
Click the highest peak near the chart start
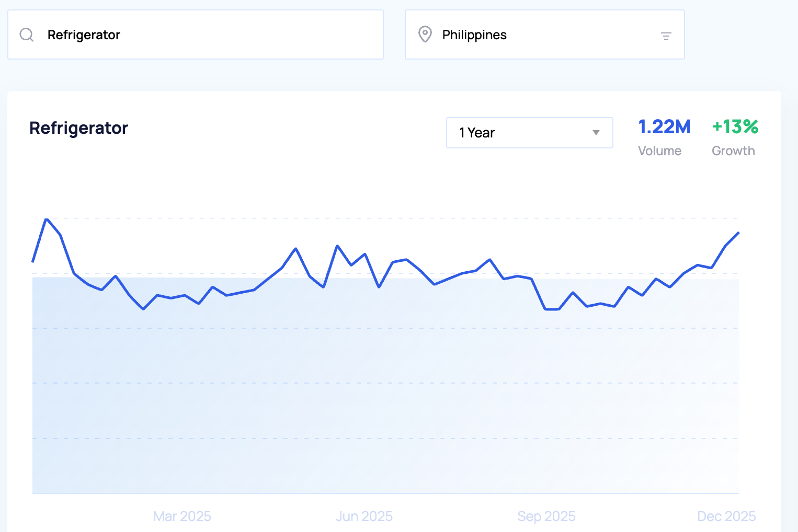click(47, 219)
